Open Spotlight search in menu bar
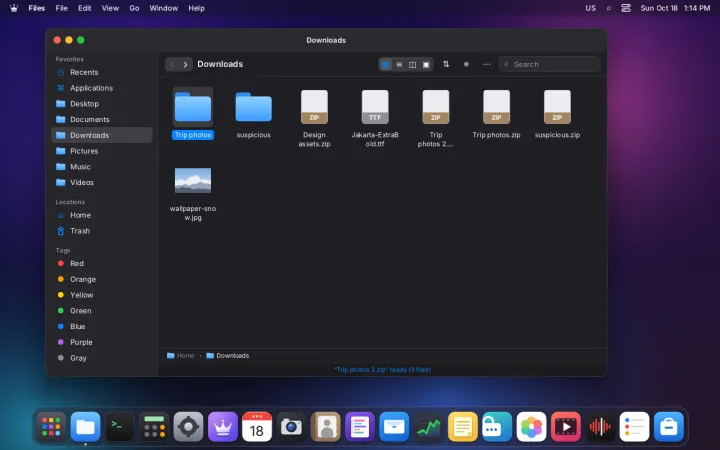This screenshot has height=450, width=720. point(609,8)
